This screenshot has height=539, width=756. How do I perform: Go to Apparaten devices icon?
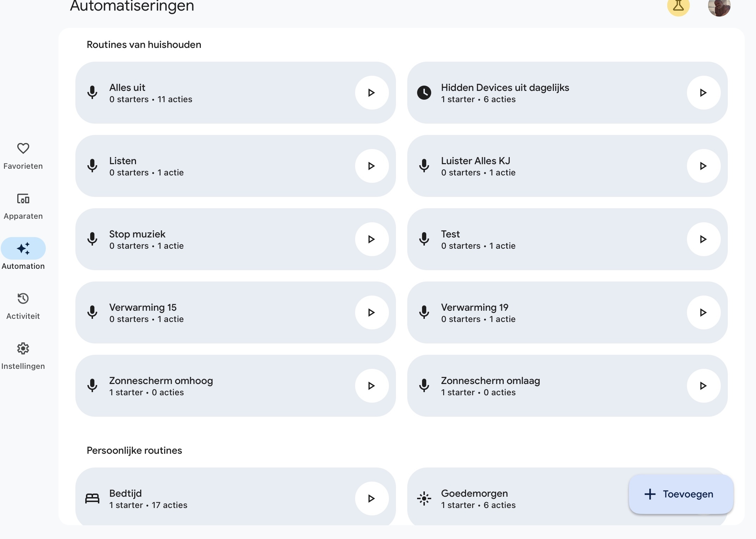tap(23, 199)
